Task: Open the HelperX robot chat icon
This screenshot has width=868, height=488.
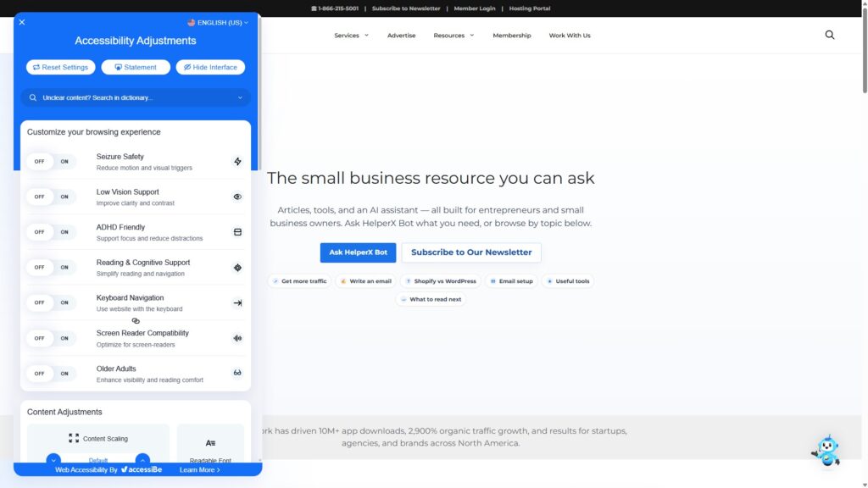Action: pyautogui.click(x=826, y=451)
